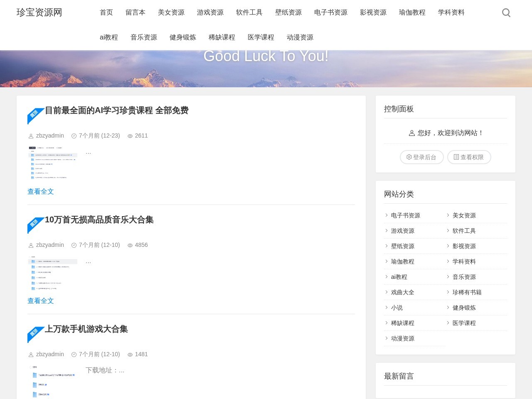This screenshot has width=532, height=399.
Task: Open 瑜伽教程 in top navigation
Action: click(412, 12)
